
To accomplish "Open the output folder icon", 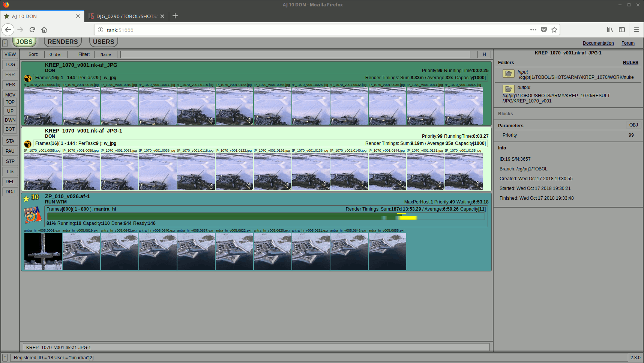I will click(x=508, y=89).
